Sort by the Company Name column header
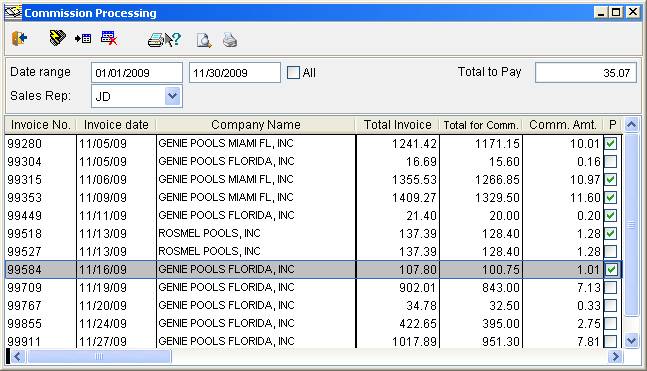Screen dimensions: 647x371 pyautogui.click(x=255, y=125)
